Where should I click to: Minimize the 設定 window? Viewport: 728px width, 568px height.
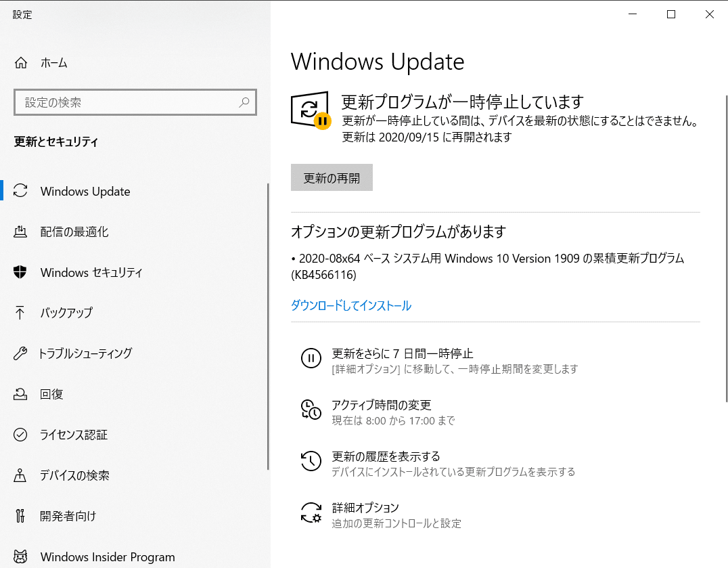pos(633,14)
